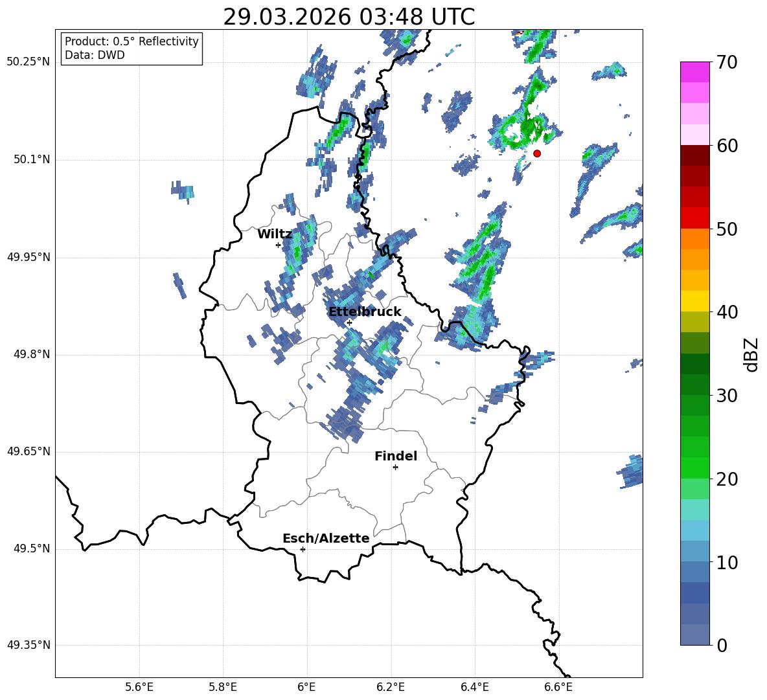
Task: Click the Esch/Alzette station cross marker
Action: tap(303, 549)
